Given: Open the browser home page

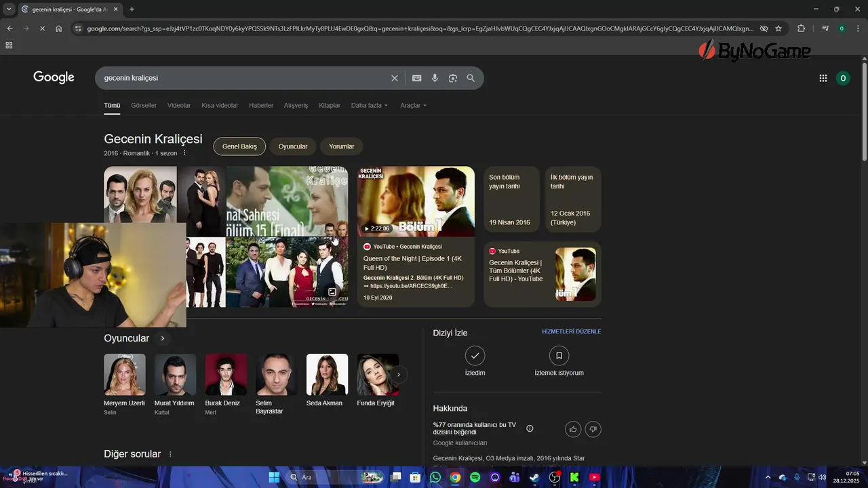Looking at the screenshot, I should click(59, 28).
